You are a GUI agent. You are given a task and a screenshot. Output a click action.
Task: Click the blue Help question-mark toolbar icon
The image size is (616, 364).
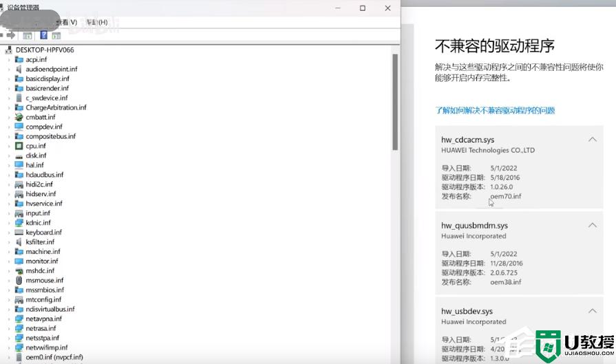pyautogui.click(x=44, y=35)
